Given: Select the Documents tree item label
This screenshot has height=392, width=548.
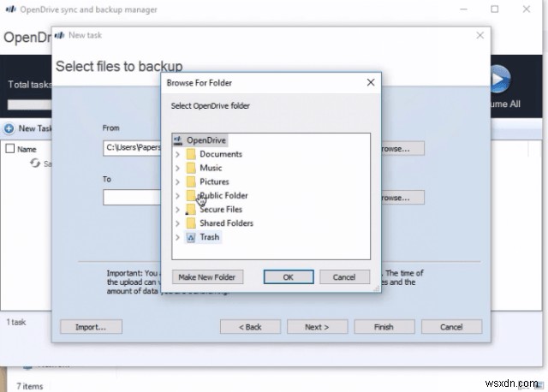Looking at the screenshot, I should [221, 154].
